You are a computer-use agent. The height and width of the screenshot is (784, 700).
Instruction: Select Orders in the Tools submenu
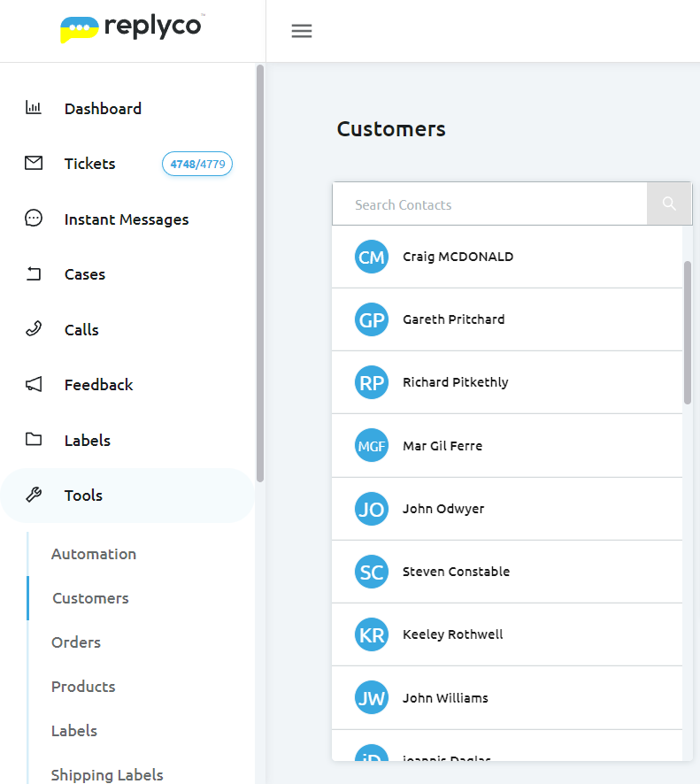click(76, 642)
